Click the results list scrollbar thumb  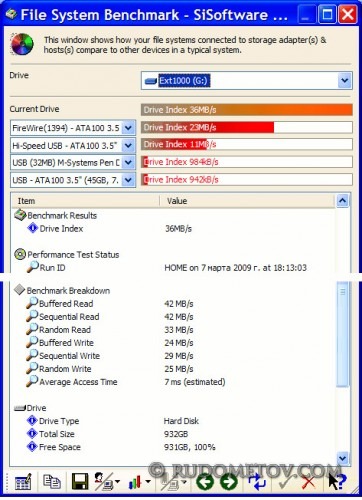(343, 334)
